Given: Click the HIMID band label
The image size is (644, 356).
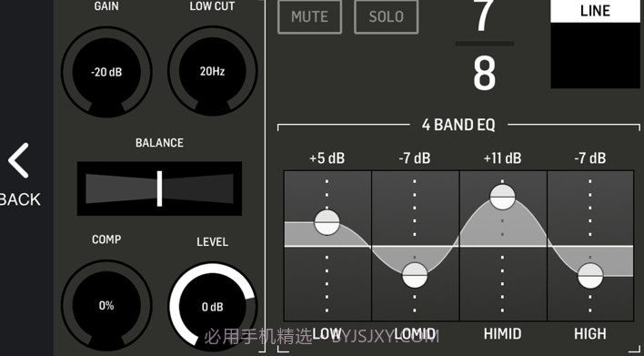Looking at the screenshot, I should 503,334.
